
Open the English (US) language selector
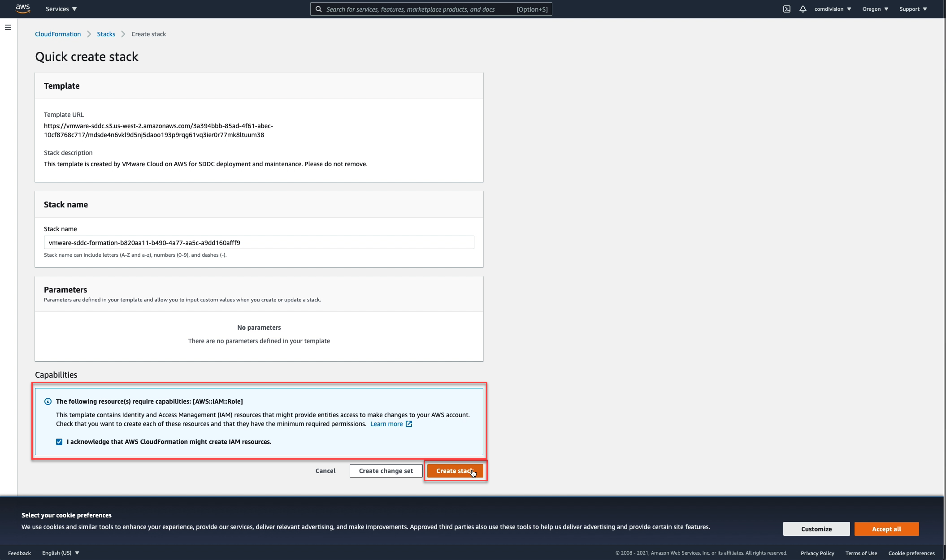(61, 553)
